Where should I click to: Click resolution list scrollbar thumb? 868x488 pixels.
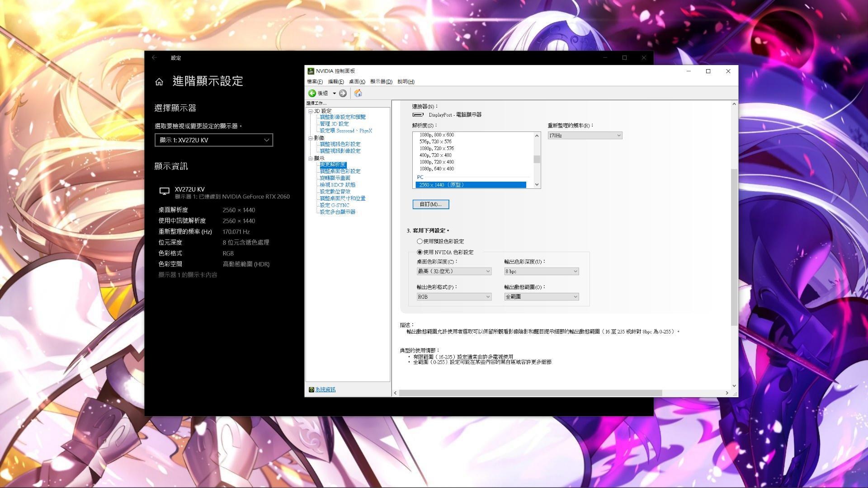[537, 159]
